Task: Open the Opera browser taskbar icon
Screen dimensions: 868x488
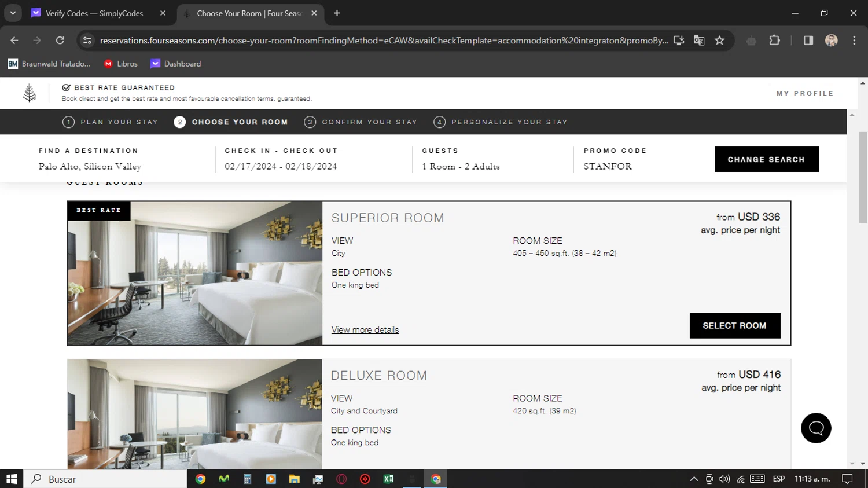Action: (x=341, y=479)
